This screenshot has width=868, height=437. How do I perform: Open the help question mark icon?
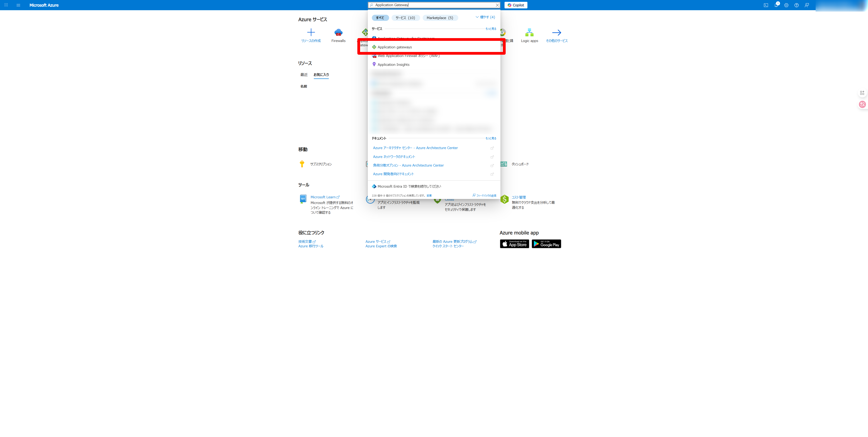click(x=796, y=5)
